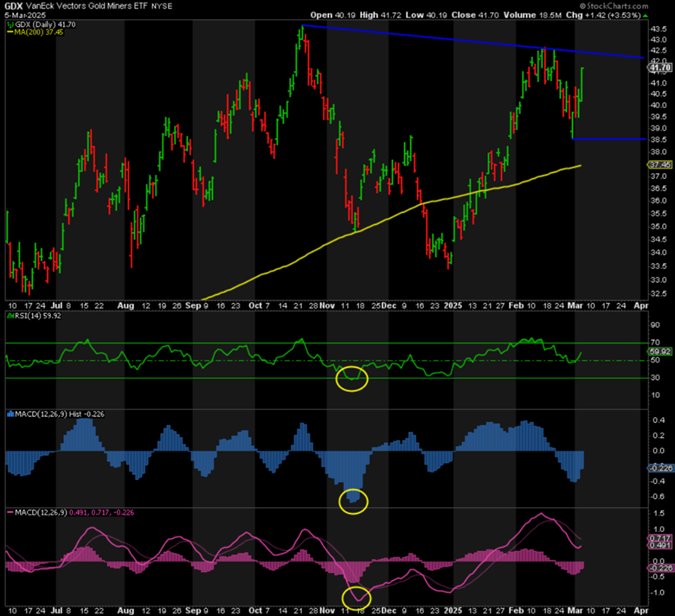Click the MA(200) 37.45 legend text

click(x=39, y=32)
